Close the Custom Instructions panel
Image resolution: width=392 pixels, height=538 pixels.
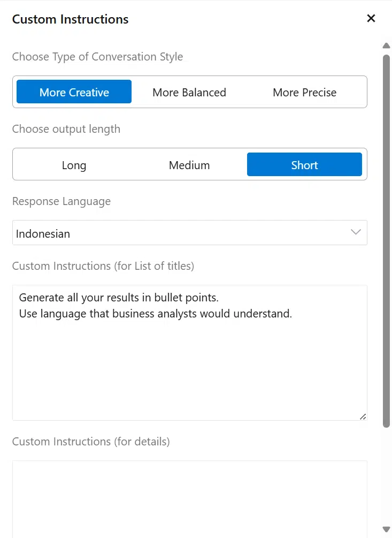coord(371,19)
